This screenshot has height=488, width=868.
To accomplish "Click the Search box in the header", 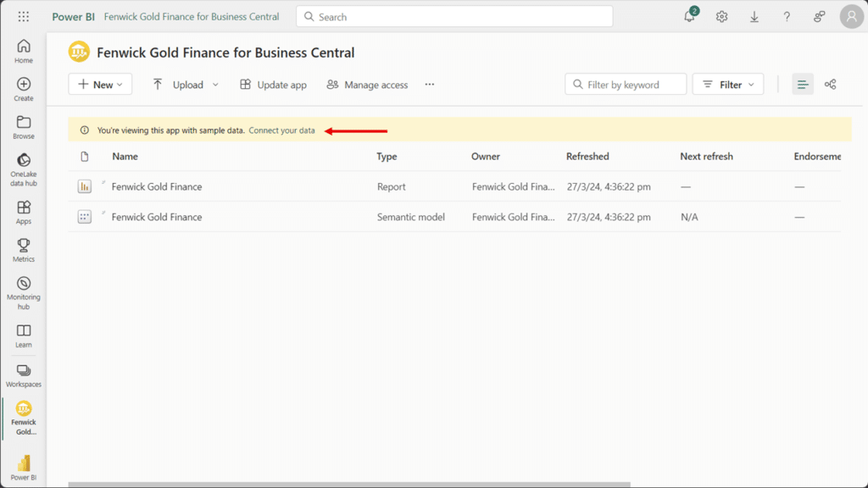I will pos(454,17).
